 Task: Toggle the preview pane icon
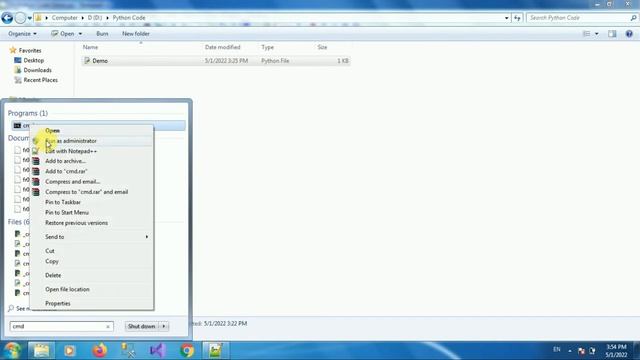click(x=612, y=34)
